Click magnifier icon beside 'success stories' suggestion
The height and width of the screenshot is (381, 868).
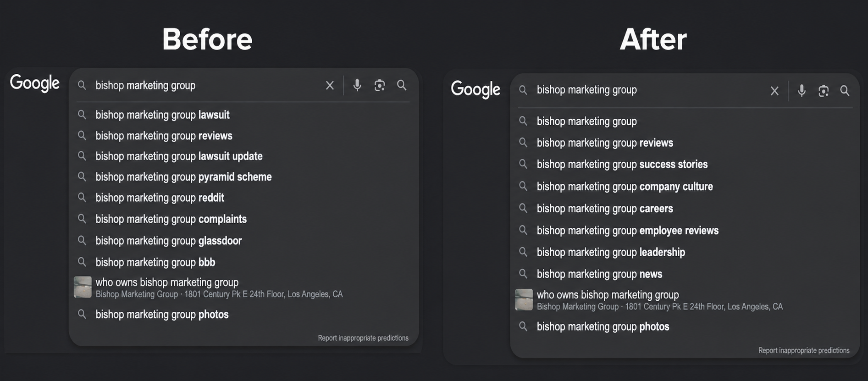click(x=523, y=164)
